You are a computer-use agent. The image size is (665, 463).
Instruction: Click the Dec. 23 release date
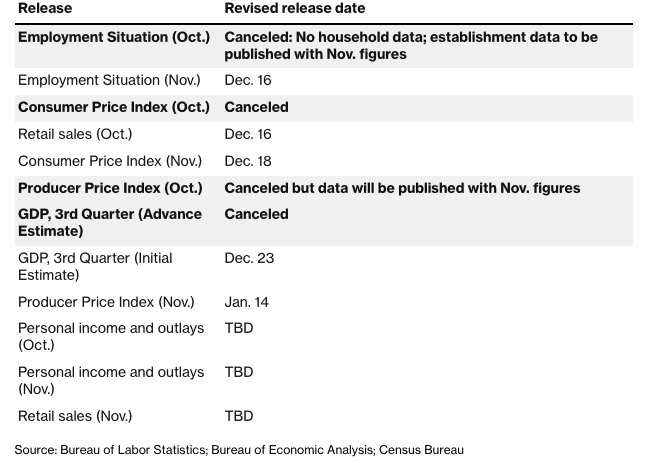click(x=248, y=258)
